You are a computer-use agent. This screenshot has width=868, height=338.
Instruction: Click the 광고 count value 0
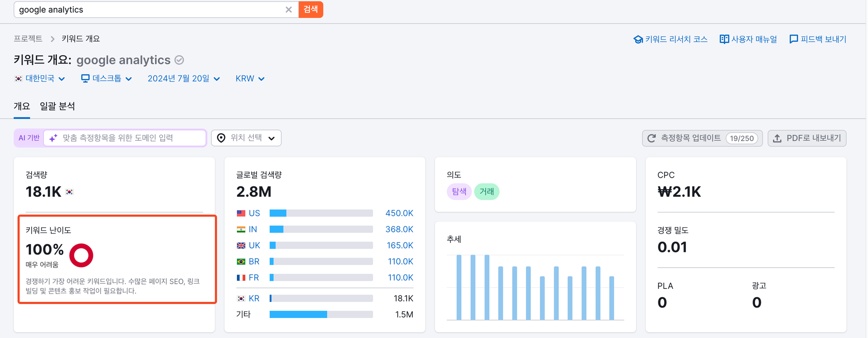757,302
